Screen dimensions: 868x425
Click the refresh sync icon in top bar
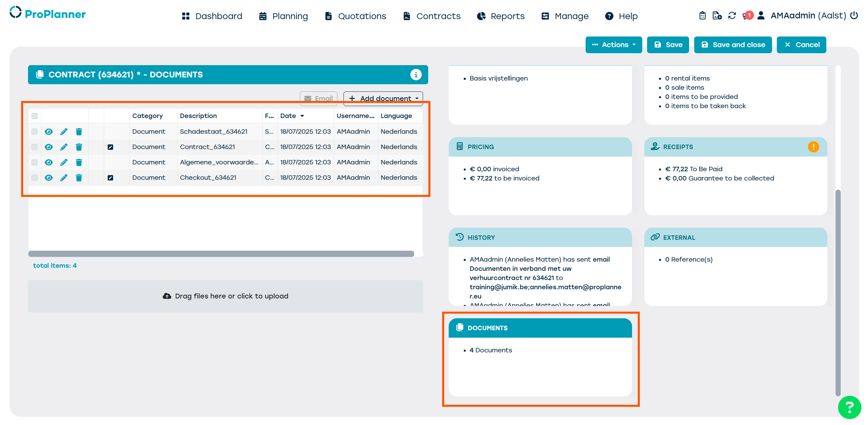(732, 16)
